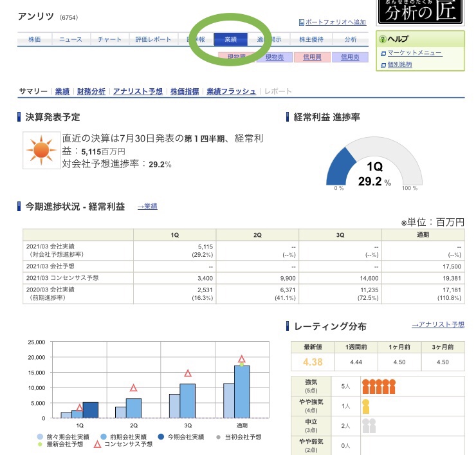Click the やや強気 yellow person icon

[366, 406]
